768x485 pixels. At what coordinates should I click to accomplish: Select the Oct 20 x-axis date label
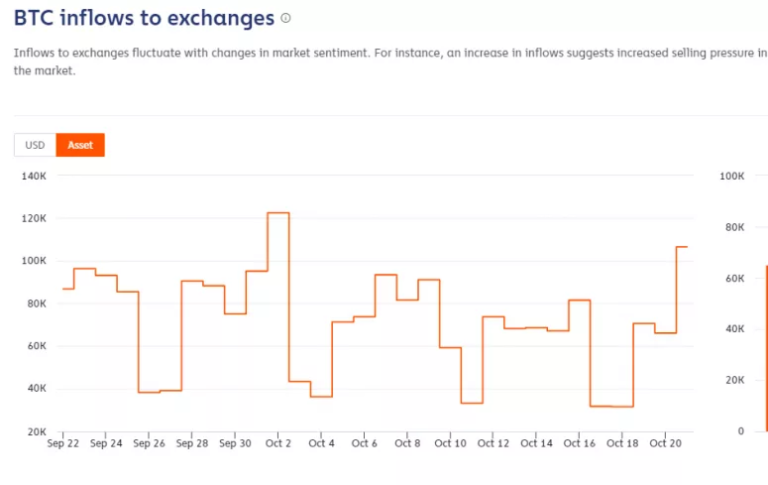[665, 443]
